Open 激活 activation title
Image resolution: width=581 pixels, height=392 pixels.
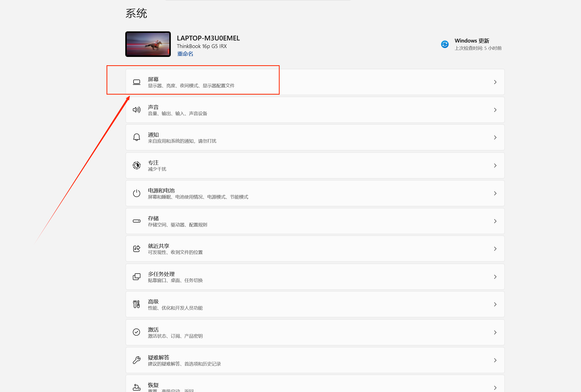(153, 330)
